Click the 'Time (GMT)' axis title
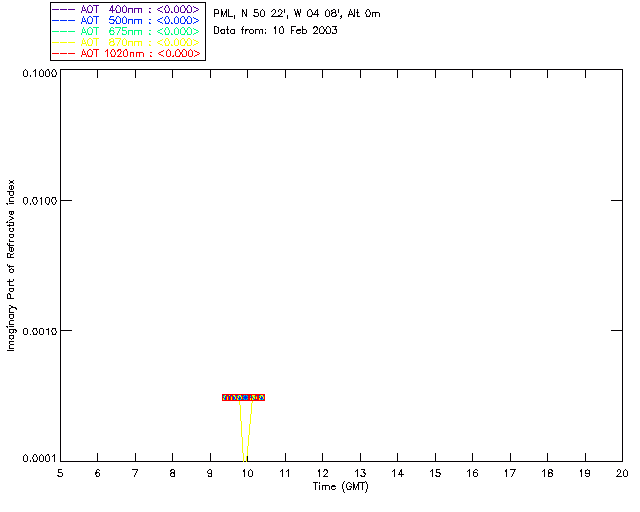The height and width of the screenshot is (512, 640). 341,487
